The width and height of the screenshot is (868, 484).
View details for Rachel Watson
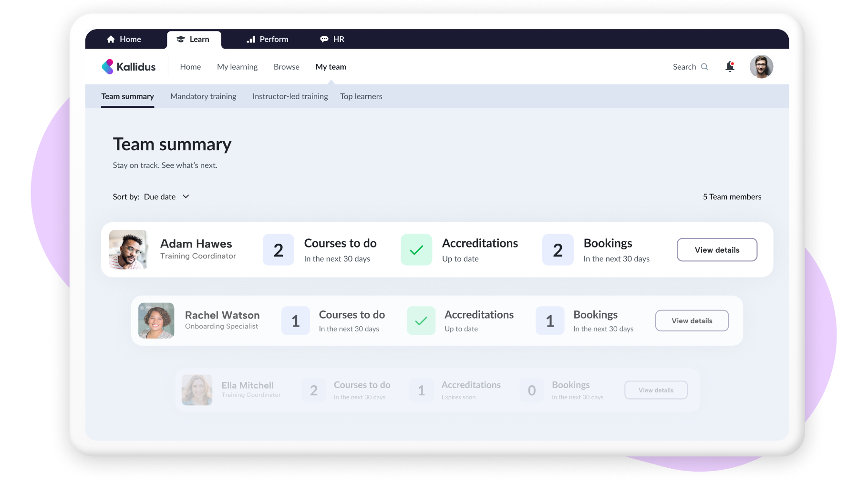pos(692,321)
